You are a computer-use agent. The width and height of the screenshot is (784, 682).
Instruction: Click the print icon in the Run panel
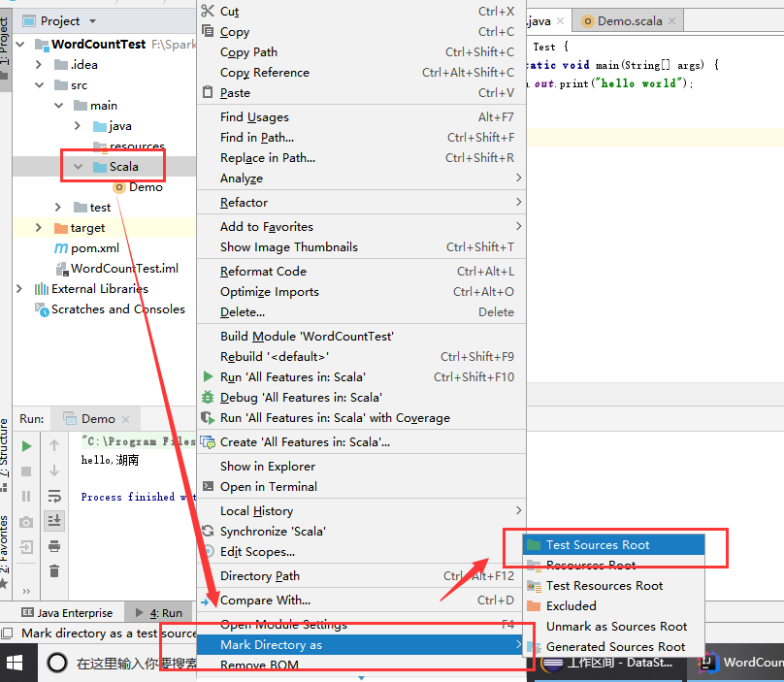coord(54,546)
